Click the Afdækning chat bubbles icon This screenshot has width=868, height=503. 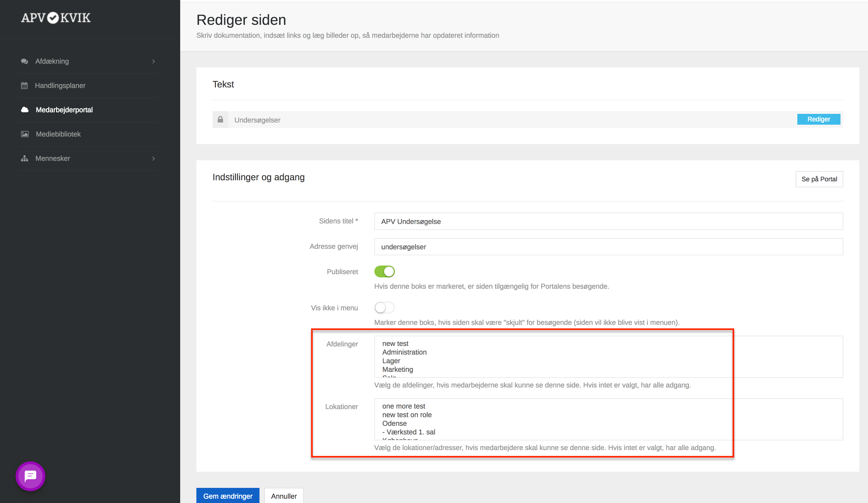pos(25,61)
